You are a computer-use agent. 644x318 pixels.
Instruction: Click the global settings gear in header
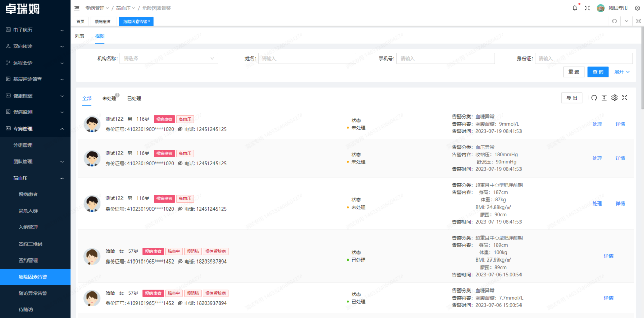(637, 8)
